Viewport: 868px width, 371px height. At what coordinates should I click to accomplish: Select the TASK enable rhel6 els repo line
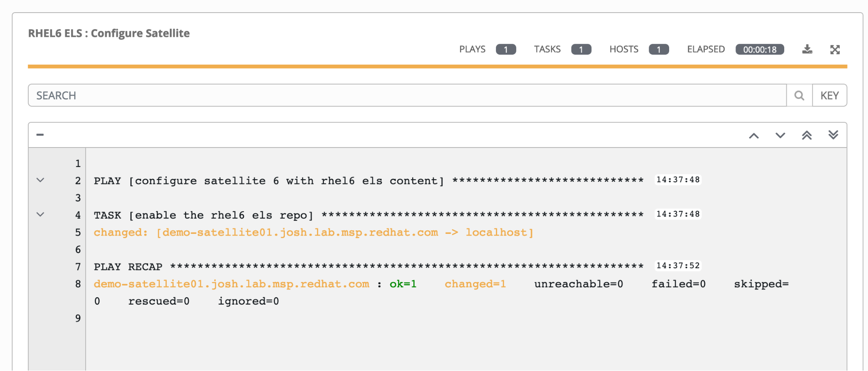click(x=203, y=215)
